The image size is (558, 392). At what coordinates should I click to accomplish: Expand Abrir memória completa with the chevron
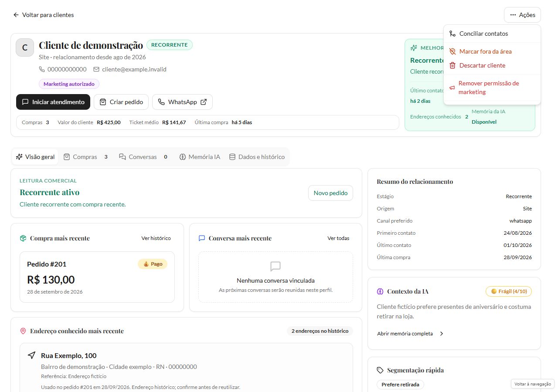(410, 334)
